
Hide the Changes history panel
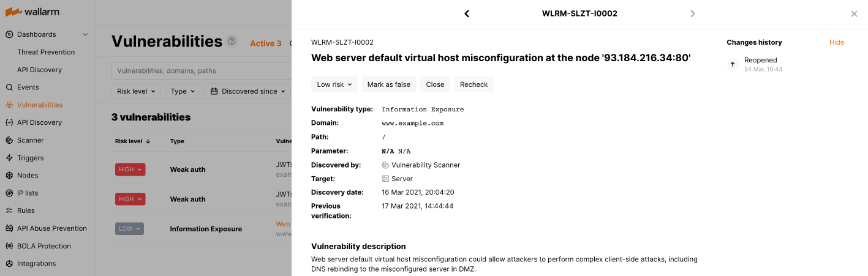tap(836, 42)
